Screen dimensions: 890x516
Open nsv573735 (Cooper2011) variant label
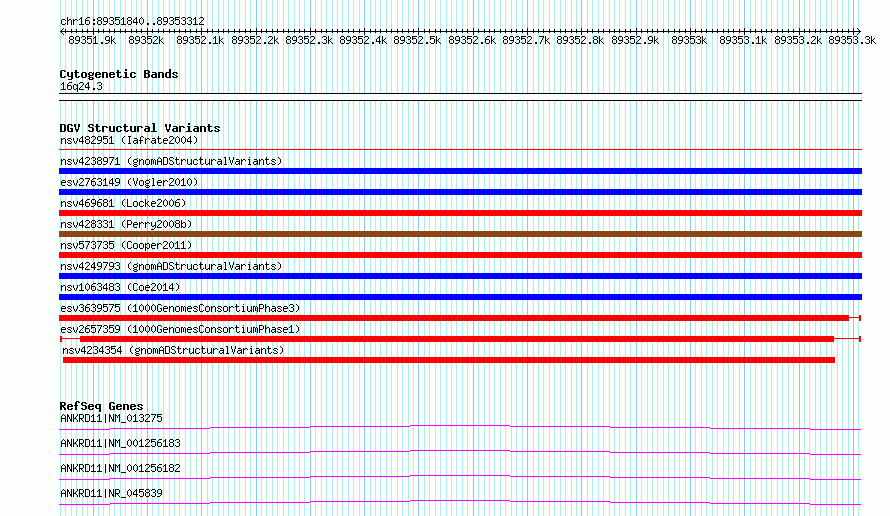[126, 245]
